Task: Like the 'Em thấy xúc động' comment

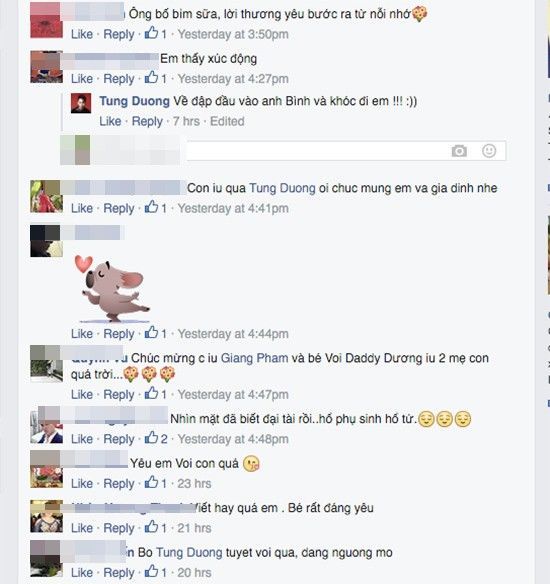Action: coord(82,79)
